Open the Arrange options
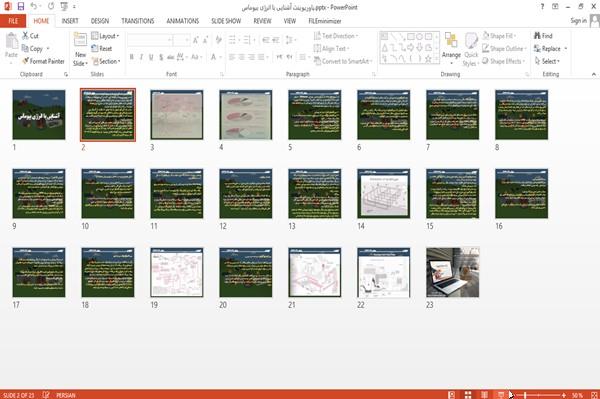This screenshot has height=399, width=600. click(x=451, y=49)
